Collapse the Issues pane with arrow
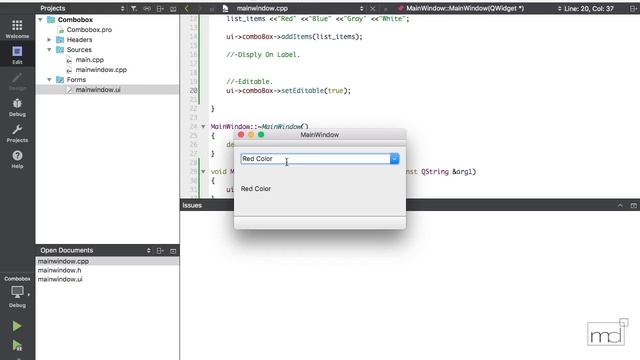 pos(620,205)
